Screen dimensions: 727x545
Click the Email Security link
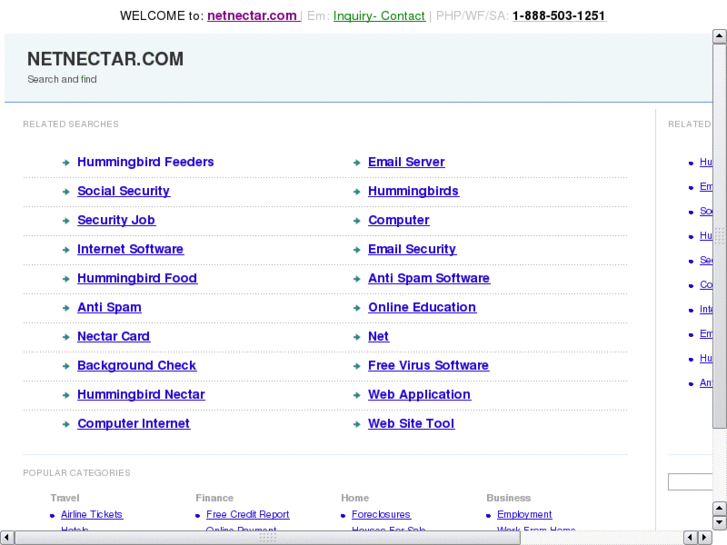tap(412, 249)
